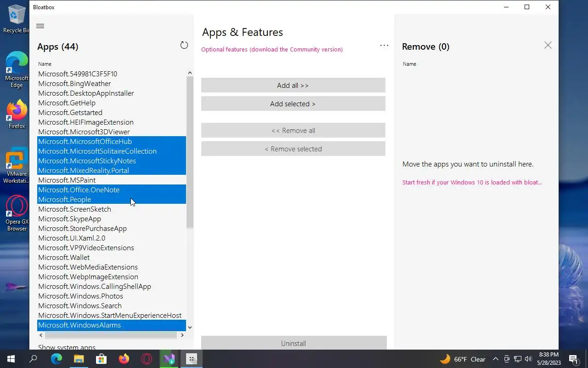Select Bloatbox taskbar button

tap(192, 359)
